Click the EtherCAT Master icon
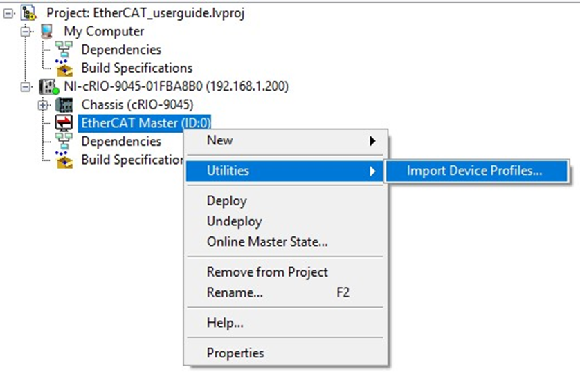 64,123
